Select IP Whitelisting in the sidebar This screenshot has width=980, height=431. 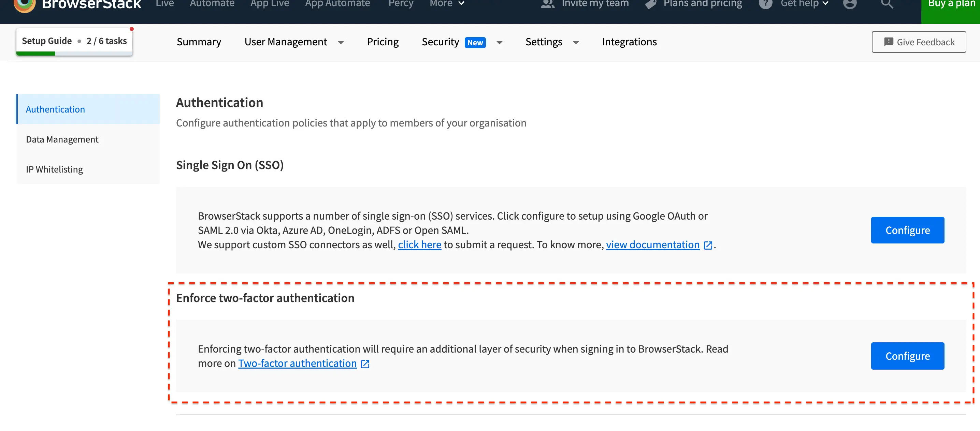pyautogui.click(x=54, y=169)
